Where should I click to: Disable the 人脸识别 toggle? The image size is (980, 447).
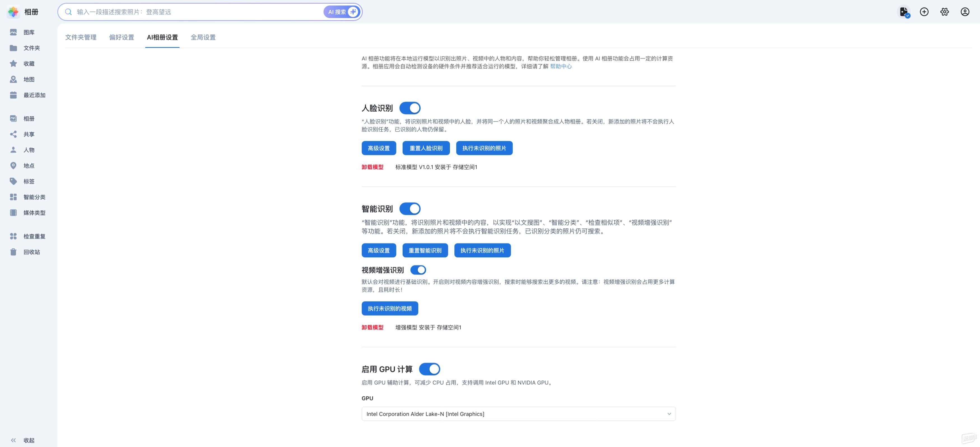click(410, 108)
